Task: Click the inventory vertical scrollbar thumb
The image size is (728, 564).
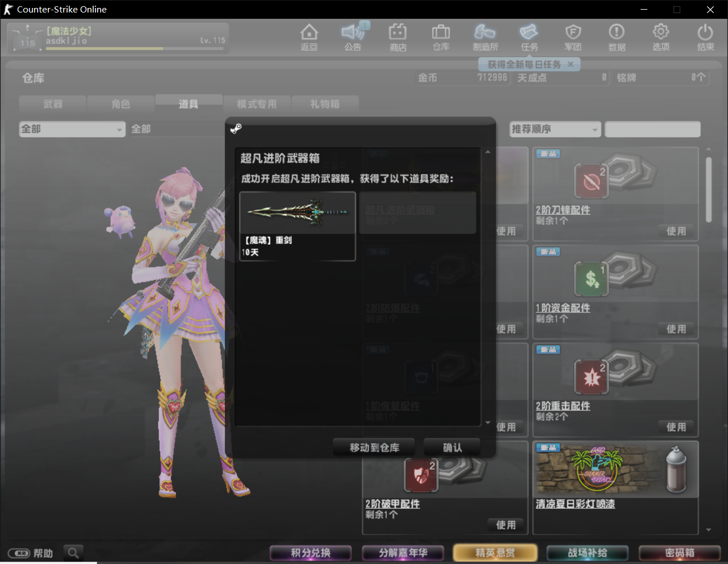Action: coord(709,190)
